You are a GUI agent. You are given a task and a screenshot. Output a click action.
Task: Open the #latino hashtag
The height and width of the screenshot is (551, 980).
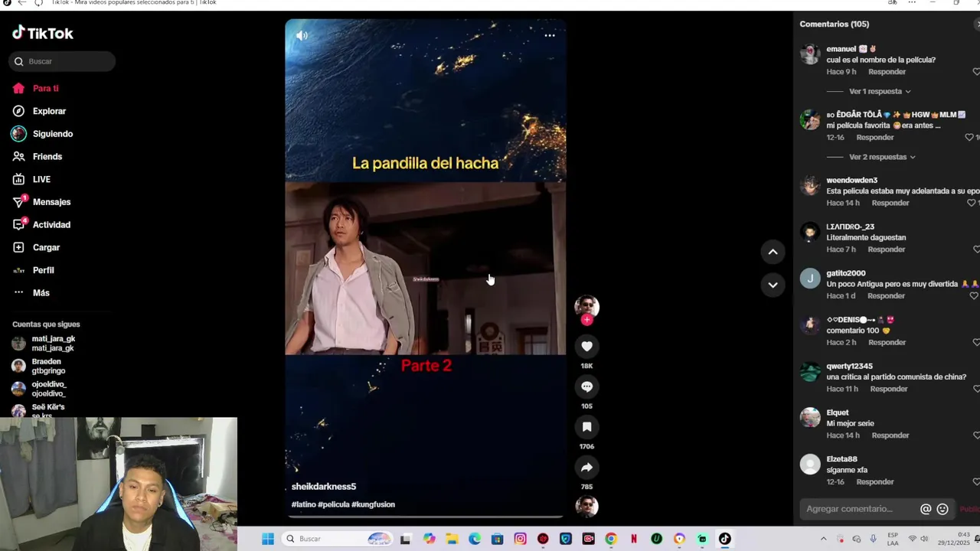pyautogui.click(x=304, y=504)
